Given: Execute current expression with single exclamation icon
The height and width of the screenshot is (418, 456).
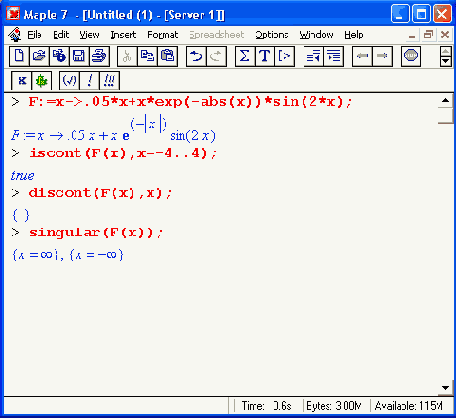Looking at the screenshot, I should pos(89,81).
